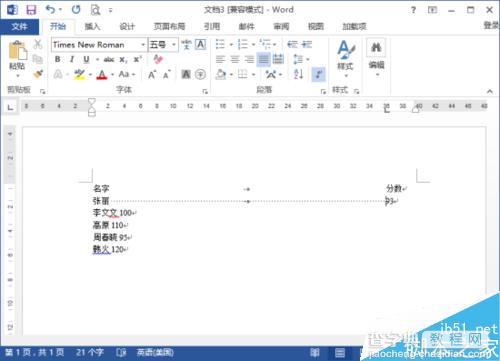Click the Shrink Font icon
Screen dimensions: 500x361
click(x=167, y=74)
